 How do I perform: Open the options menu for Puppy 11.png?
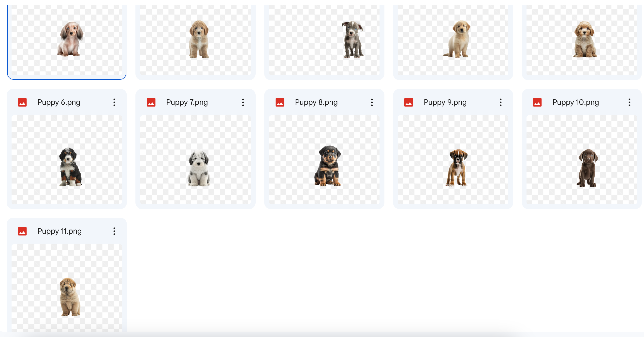pyautogui.click(x=114, y=231)
